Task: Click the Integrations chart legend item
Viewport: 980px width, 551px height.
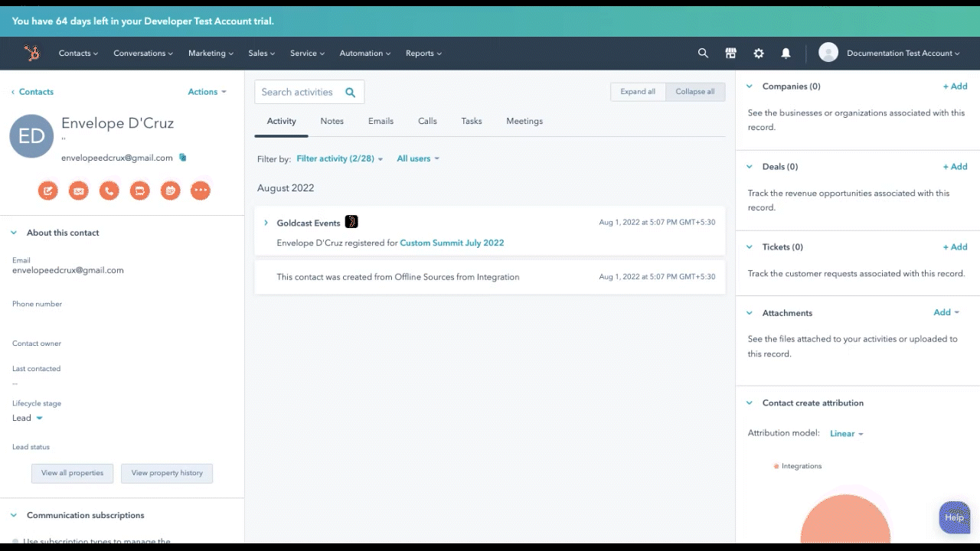Action: [798, 466]
